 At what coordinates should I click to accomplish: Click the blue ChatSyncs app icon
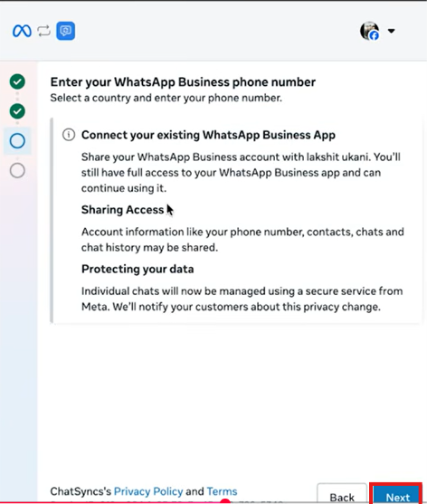[66, 31]
